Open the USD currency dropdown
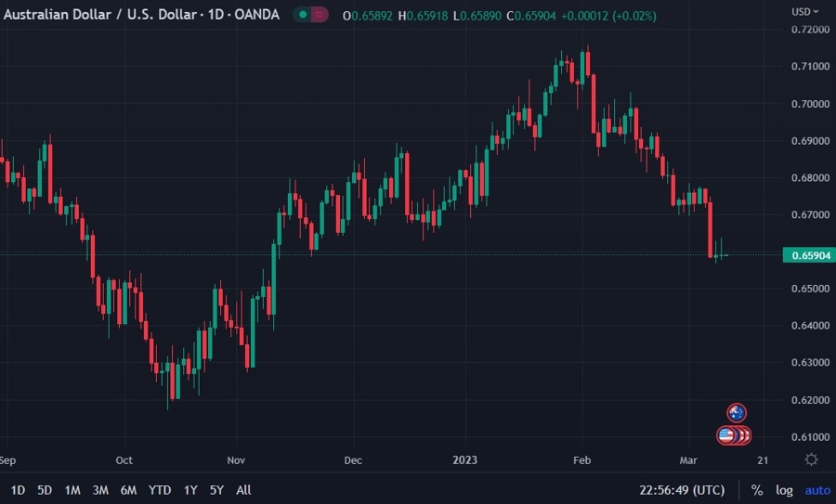Screen dimensions: 836x504 (x=804, y=12)
